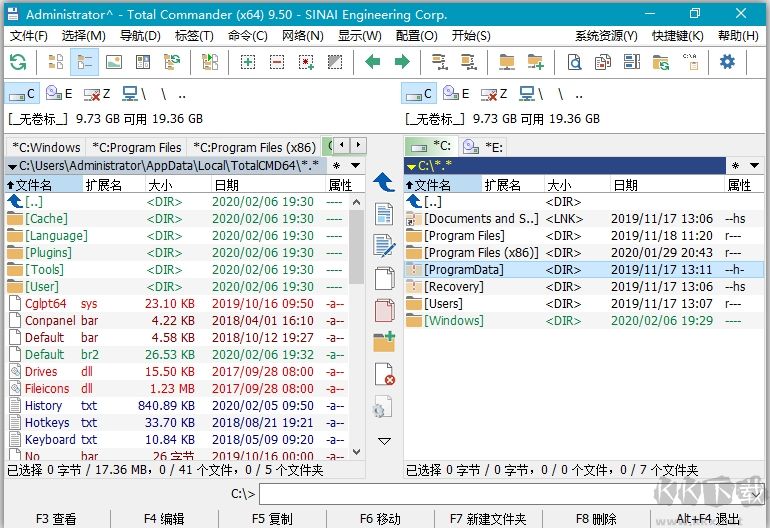Click the command line input field
This screenshot has width=770, height=528.
(510, 494)
